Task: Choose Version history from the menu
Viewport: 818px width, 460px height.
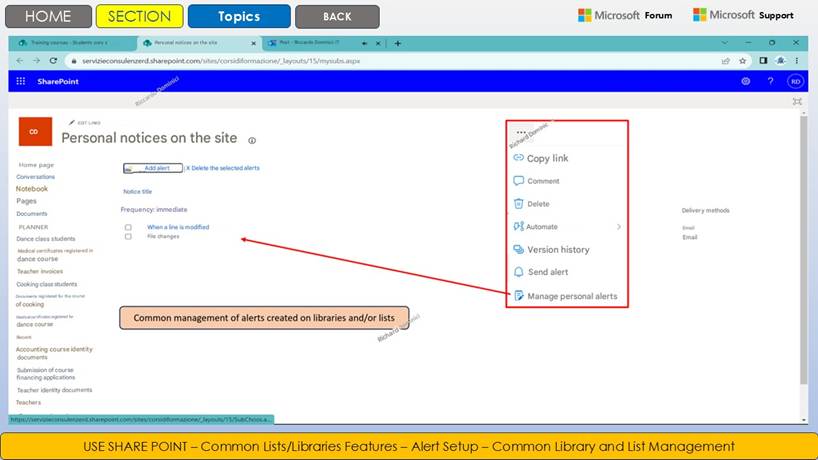Action: (558, 249)
